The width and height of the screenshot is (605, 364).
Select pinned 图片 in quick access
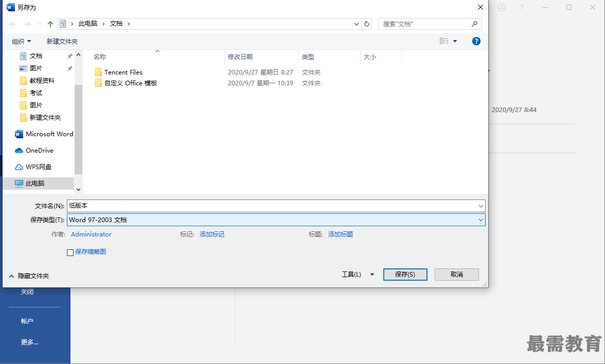36,68
